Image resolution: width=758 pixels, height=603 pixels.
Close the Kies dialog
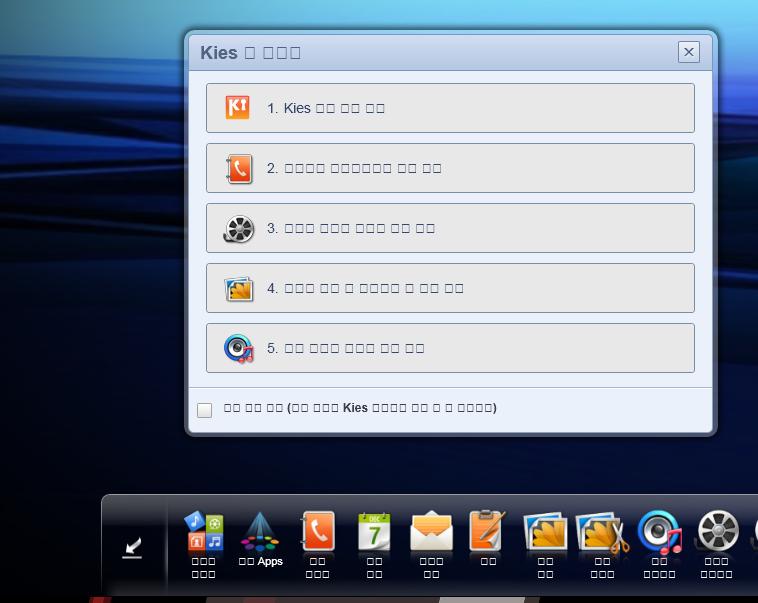point(689,52)
